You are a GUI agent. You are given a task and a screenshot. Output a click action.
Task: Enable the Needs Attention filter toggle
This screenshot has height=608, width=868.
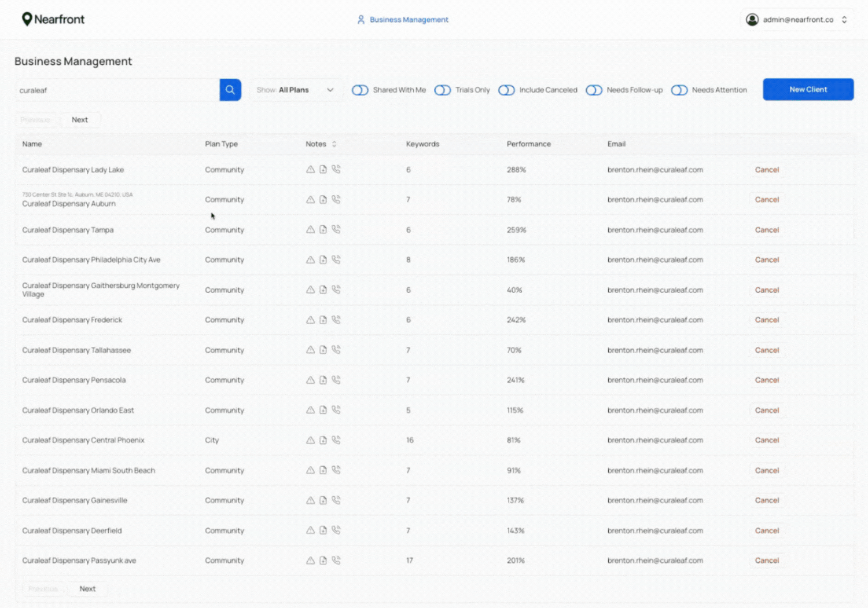click(x=679, y=90)
